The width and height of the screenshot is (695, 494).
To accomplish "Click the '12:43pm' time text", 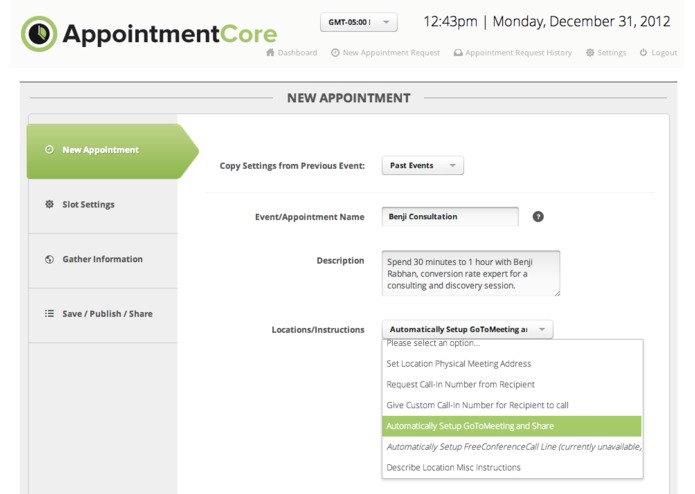I will 450,21.
